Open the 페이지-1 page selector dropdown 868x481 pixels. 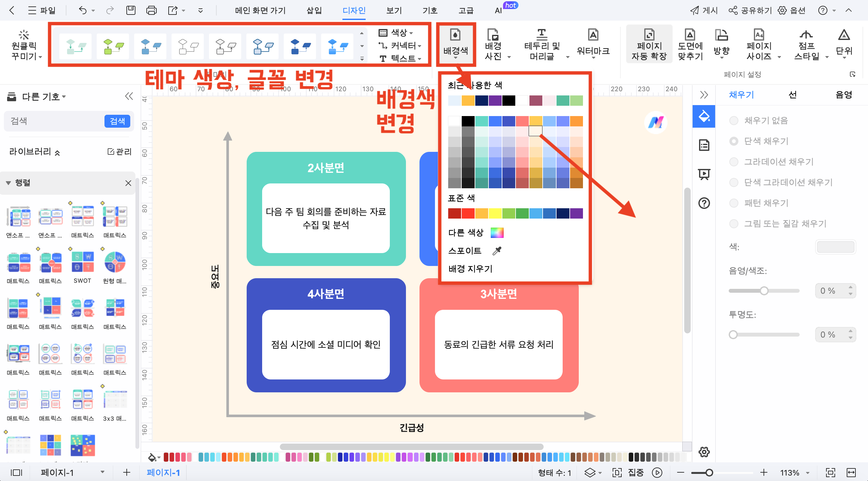pos(103,472)
